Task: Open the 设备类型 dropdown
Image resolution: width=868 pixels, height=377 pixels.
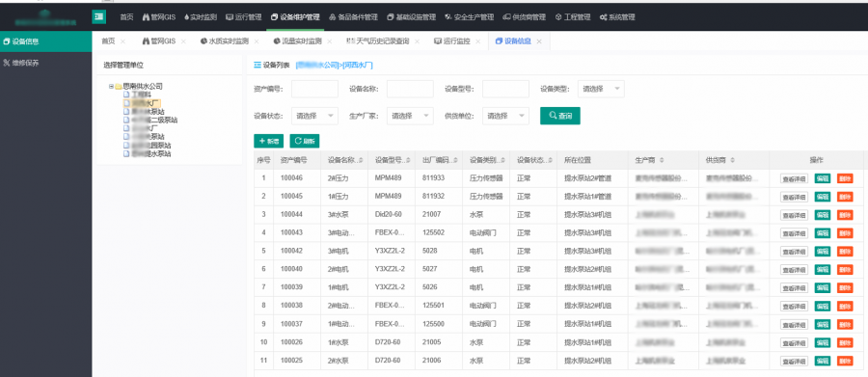Action: tap(601, 89)
